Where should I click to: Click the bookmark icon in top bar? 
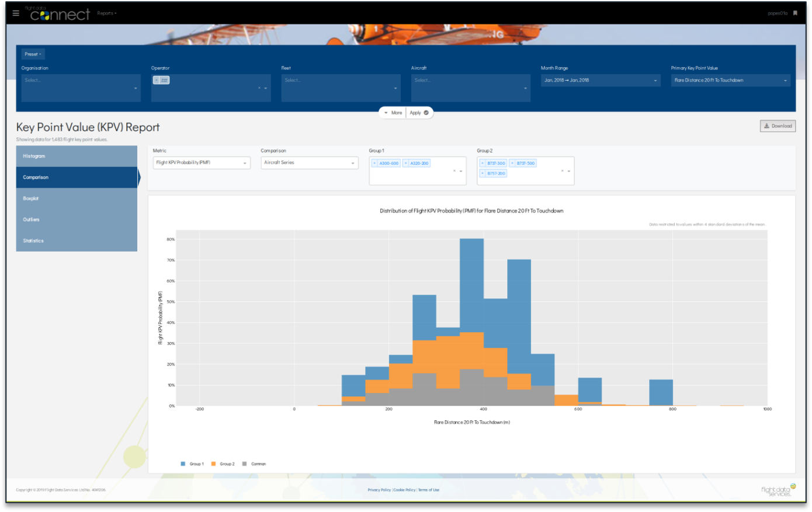(795, 13)
